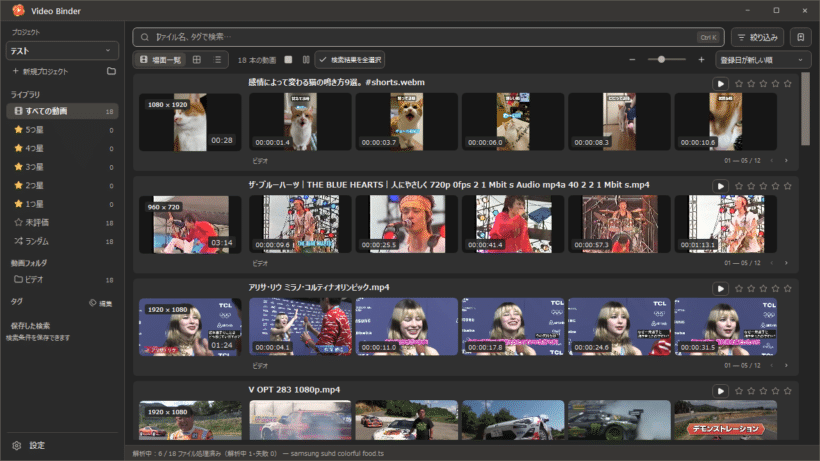Show next scenes for アリサ・リウ video

coord(786,365)
